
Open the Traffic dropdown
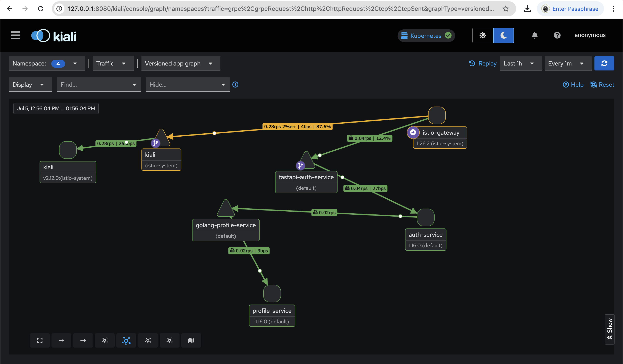[113, 64]
